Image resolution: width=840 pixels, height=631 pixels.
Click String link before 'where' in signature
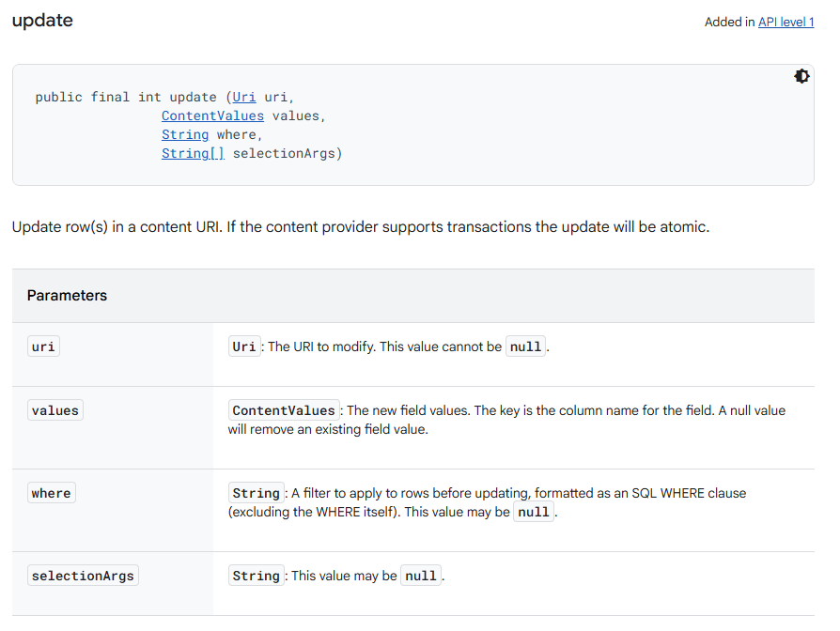click(184, 134)
